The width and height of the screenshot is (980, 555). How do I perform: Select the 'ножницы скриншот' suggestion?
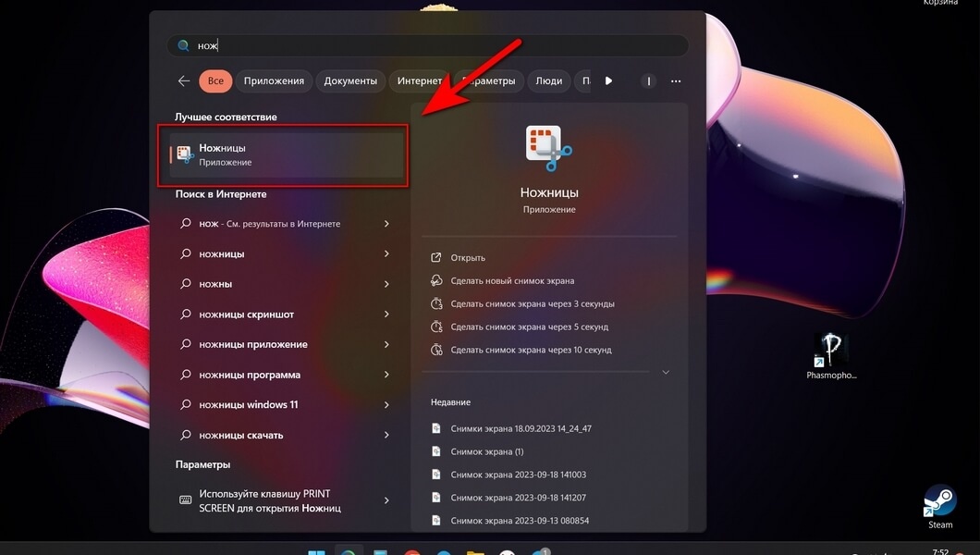pos(246,314)
